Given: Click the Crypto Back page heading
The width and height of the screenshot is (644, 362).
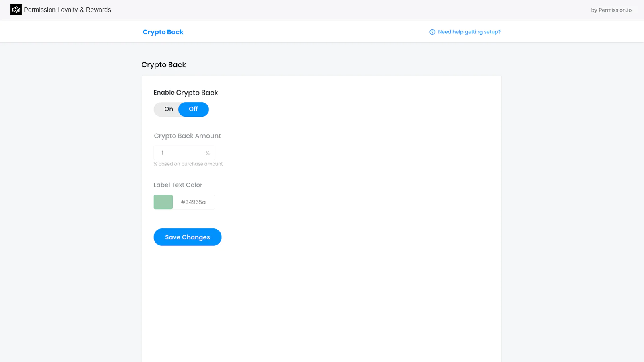Looking at the screenshot, I should 163,65.
